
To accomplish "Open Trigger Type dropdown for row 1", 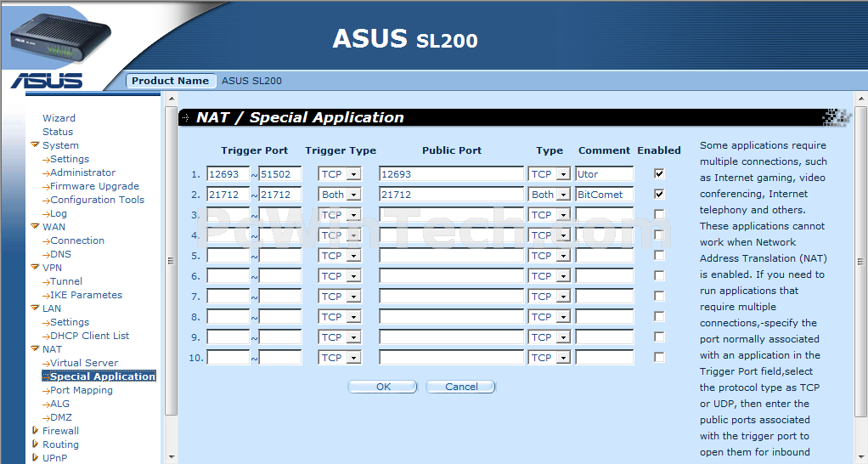I will click(340, 174).
